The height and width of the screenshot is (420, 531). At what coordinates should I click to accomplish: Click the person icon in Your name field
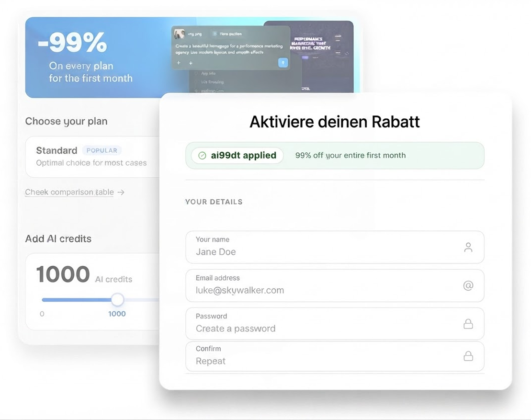[468, 247]
